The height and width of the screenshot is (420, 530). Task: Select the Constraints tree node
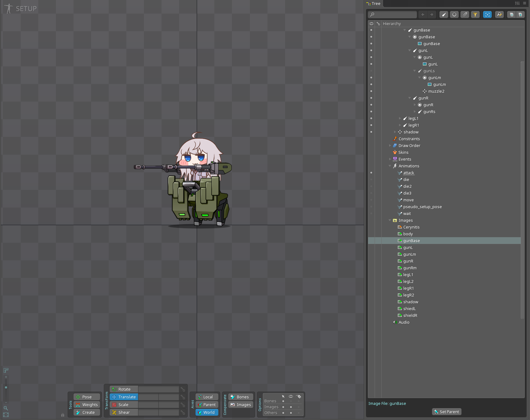409,139
